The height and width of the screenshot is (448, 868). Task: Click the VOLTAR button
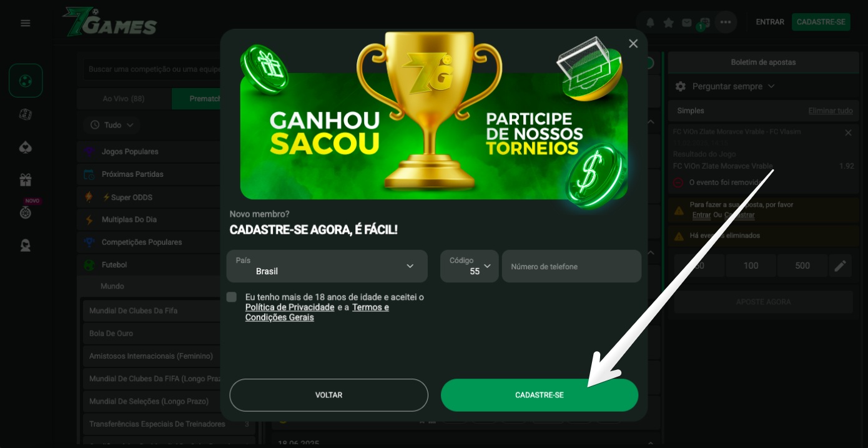click(329, 395)
